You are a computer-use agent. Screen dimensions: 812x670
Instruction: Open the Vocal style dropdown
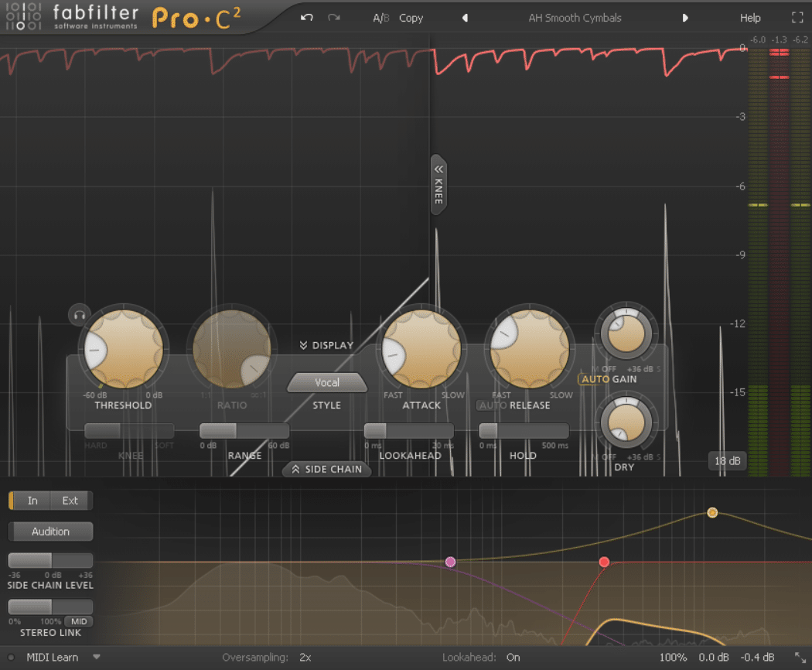327,382
